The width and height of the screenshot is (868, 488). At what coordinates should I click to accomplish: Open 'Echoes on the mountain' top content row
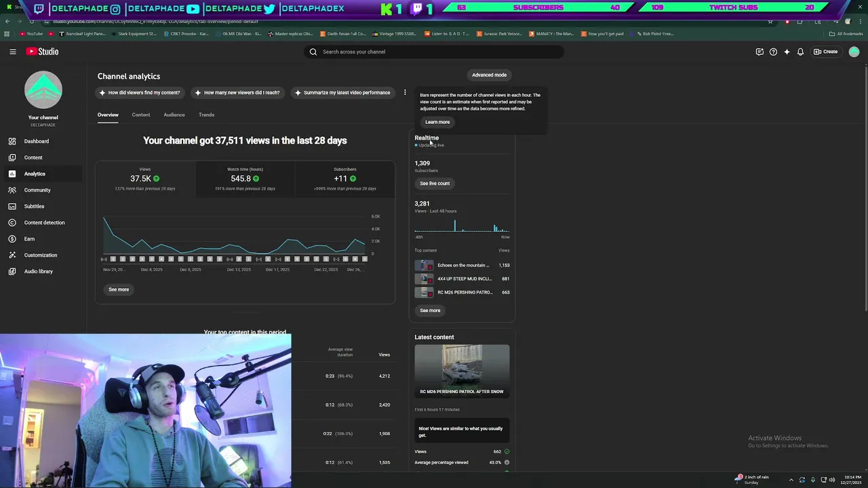click(462, 265)
